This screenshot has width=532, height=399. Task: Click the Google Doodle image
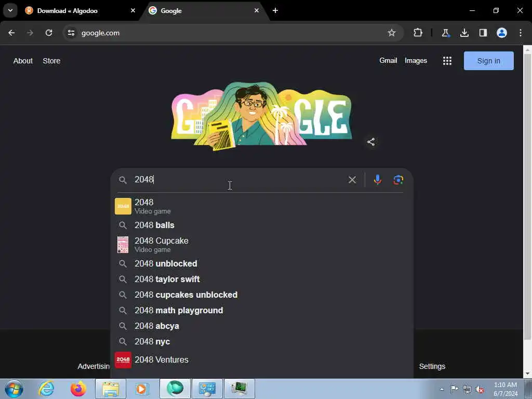262,116
